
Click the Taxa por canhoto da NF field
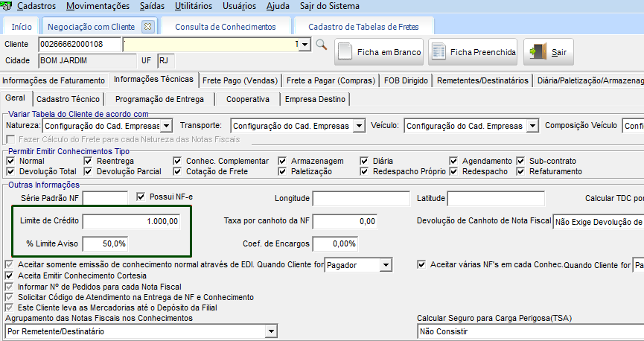pos(345,221)
